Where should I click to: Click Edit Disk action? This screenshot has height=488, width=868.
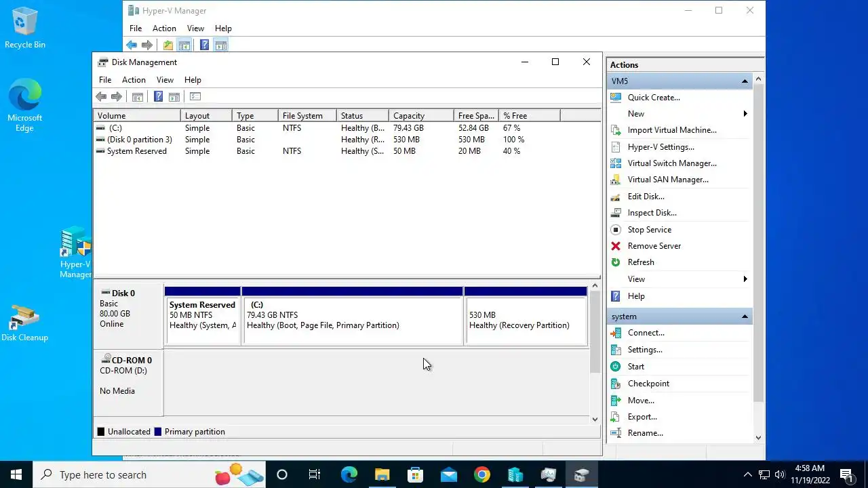pyautogui.click(x=646, y=197)
